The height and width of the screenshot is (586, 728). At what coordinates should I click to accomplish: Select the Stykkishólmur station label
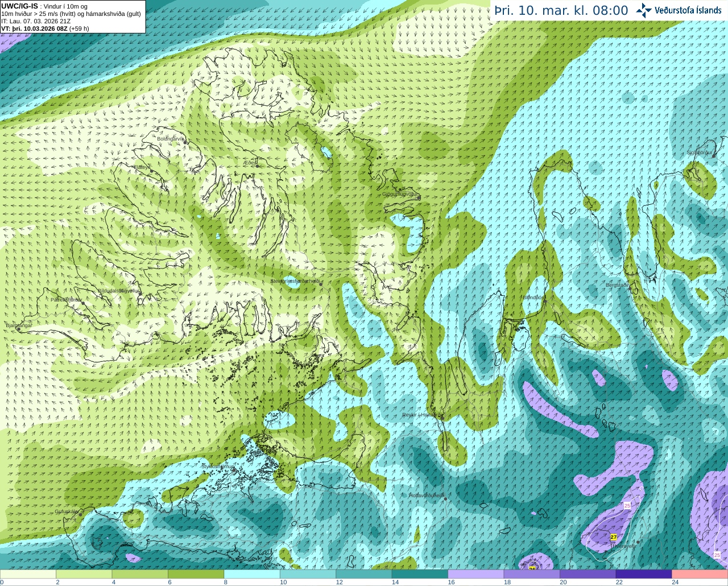coord(218,467)
